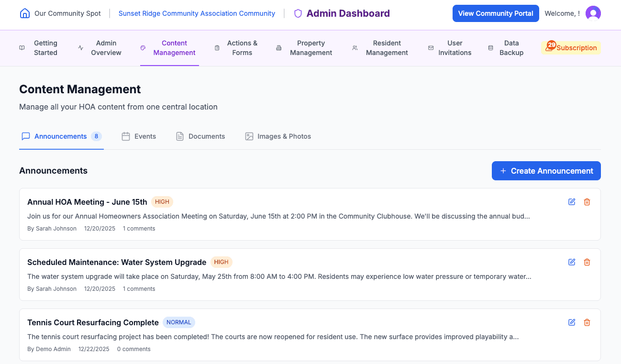
Task: Click the home icon beside Our Community Spot
Action: (x=24, y=13)
